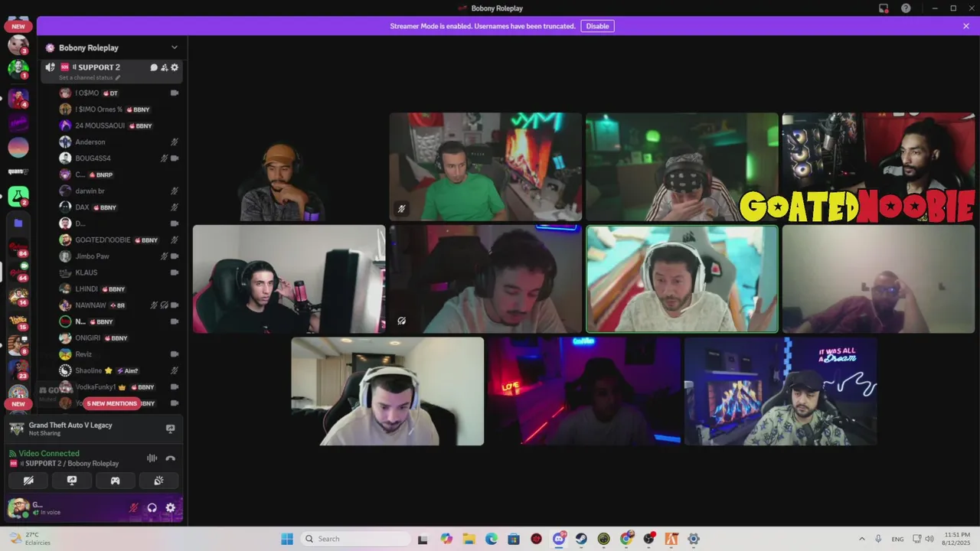Open green flask server icon
The height and width of the screenshot is (551, 980).
18,197
